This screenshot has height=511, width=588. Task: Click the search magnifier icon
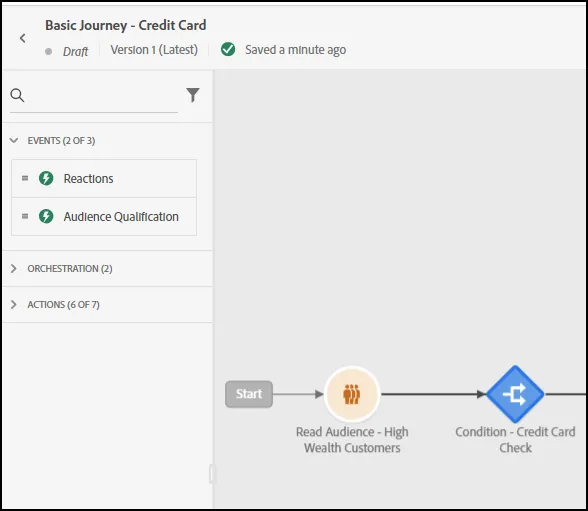pyautogui.click(x=17, y=95)
